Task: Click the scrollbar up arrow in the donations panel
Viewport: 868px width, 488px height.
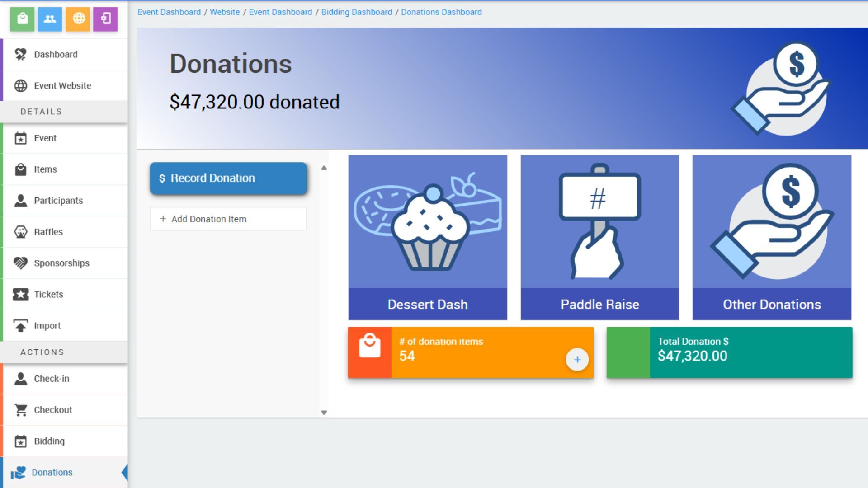Action: (x=323, y=167)
